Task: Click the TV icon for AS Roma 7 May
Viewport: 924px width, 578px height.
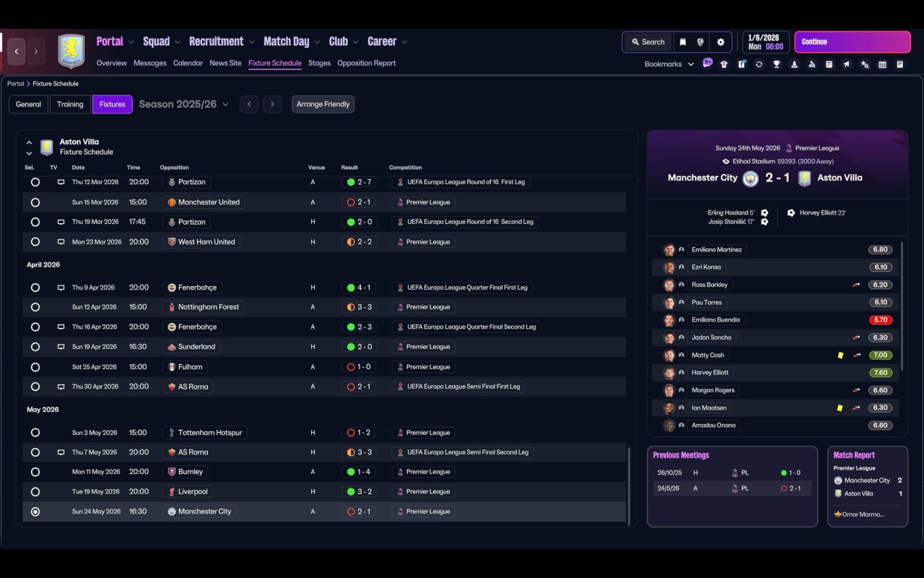Action: (61, 452)
